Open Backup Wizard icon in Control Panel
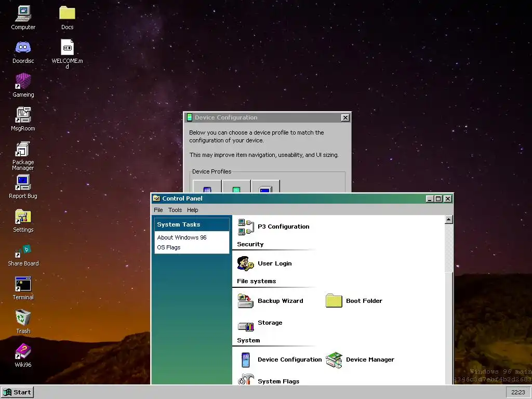The height and width of the screenshot is (399, 532). (x=246, y=301)
